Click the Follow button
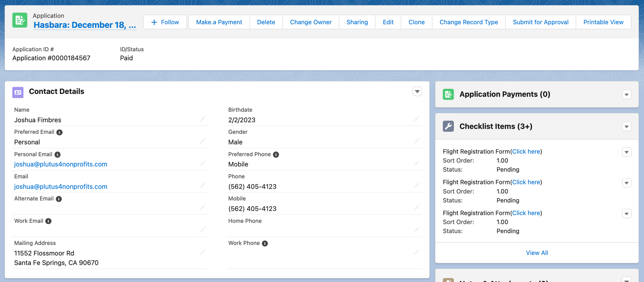 (165, 22)
